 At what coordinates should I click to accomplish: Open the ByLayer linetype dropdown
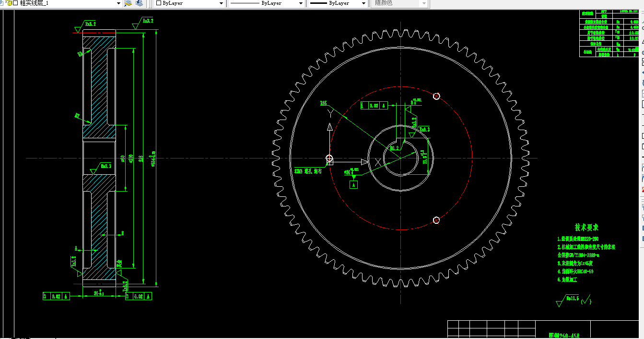(x=301, y=3)
